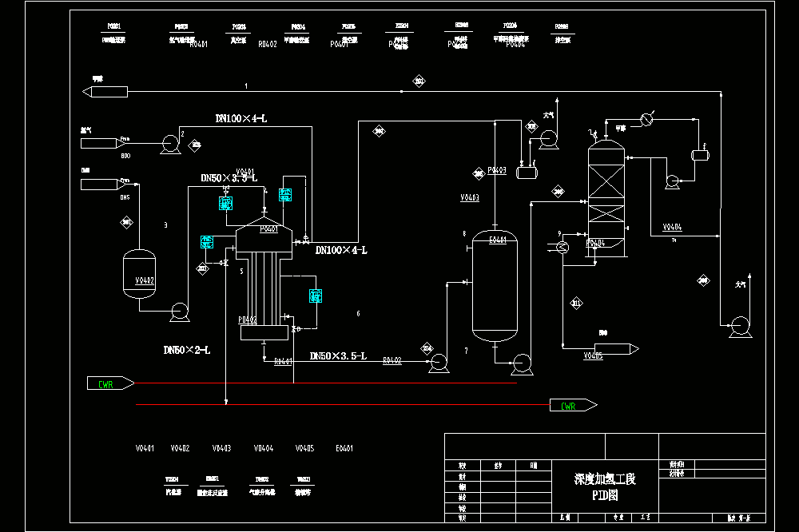Click the condenser symbol above the distillation column
The width and height of the screenshot is (799, 532).
(x=646, y=120)
